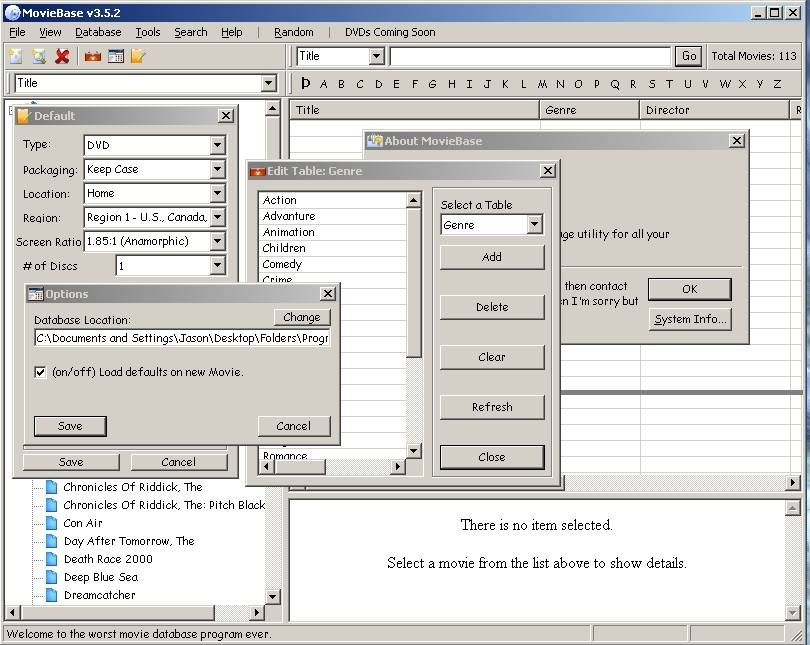Select Animation in the genre list

(x=289, y=232)
